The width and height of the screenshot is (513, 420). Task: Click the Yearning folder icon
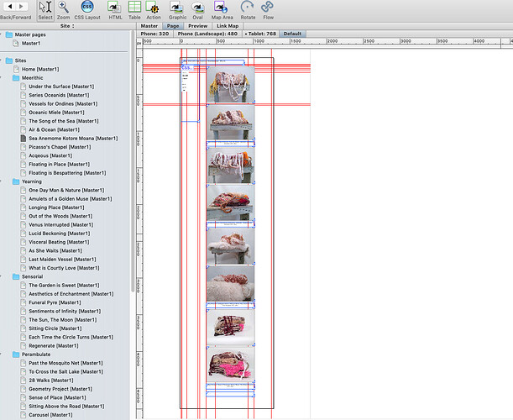click(x=16, y=181)
